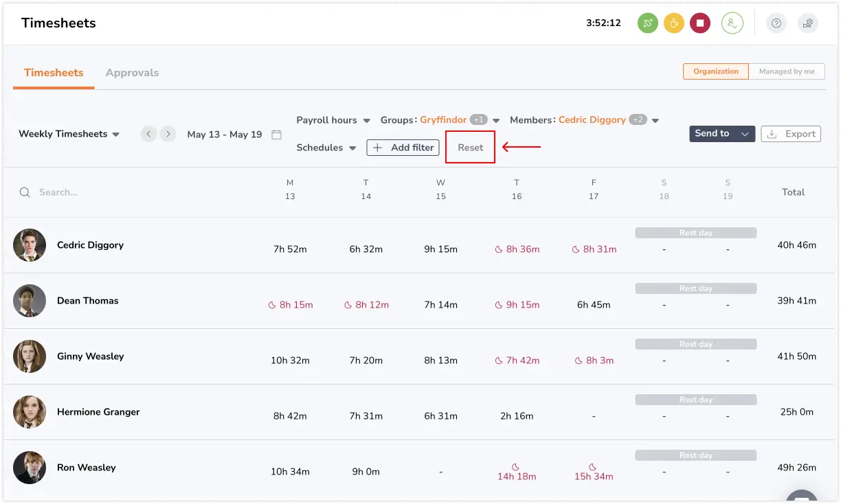This screenshot has width=841, height=504.
Task: Click the search magnifier icon
Action: 24,192
